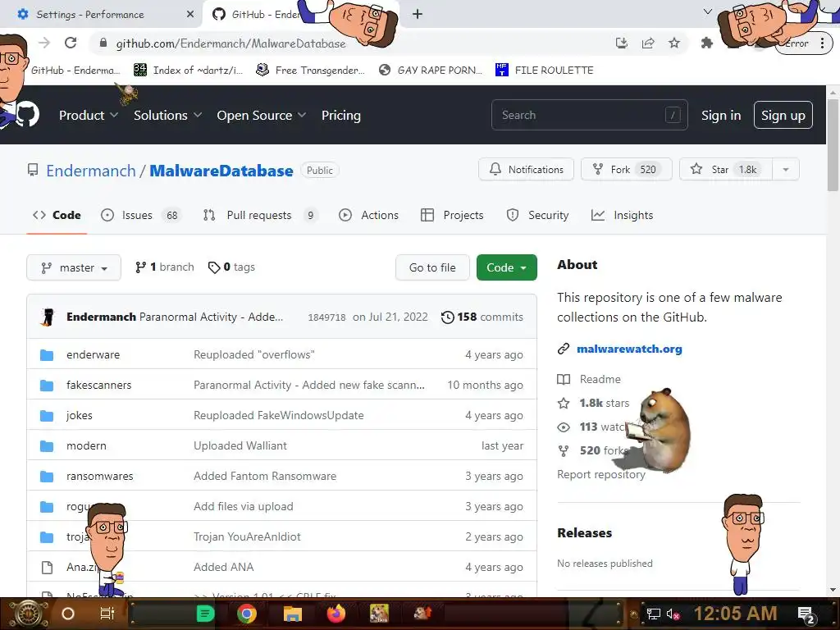This screenshot has width=840, height=630.
Task: Open the jokes folder
Action: pos(80,415)
